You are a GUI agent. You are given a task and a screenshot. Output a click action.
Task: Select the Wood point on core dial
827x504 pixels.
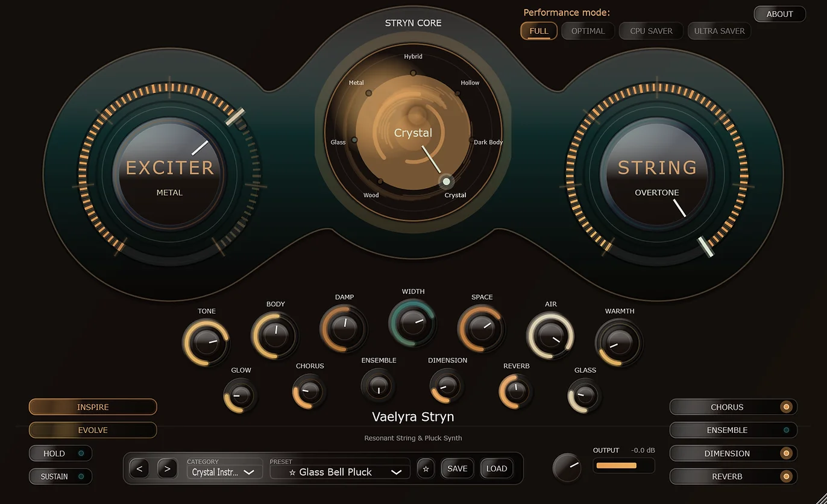pos(380,181)
